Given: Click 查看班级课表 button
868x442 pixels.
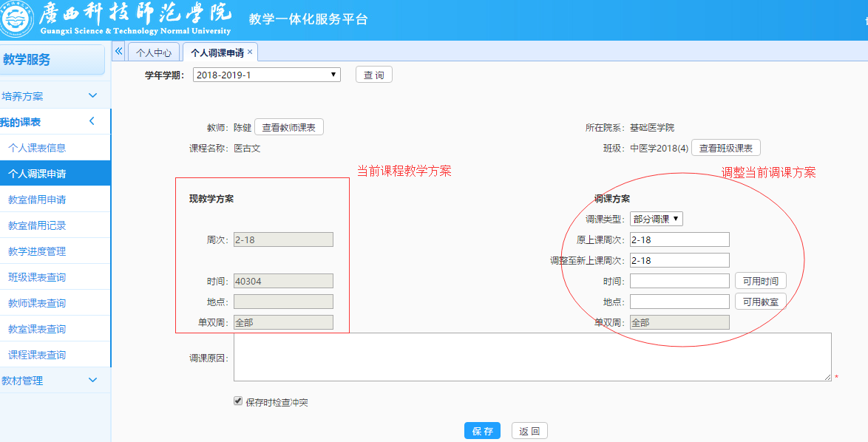Looking at the screenshot, I should coord(725,148).
